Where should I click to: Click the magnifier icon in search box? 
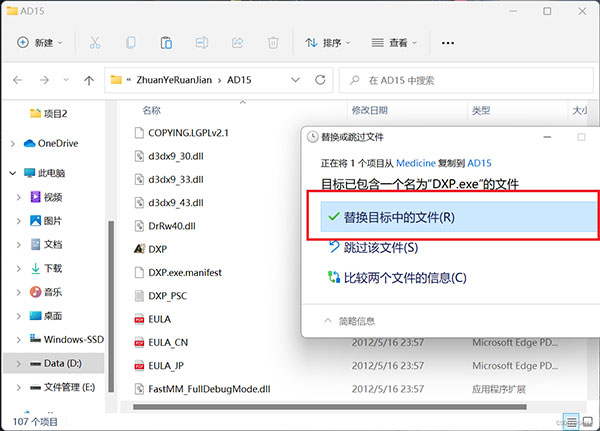(355, 80)
